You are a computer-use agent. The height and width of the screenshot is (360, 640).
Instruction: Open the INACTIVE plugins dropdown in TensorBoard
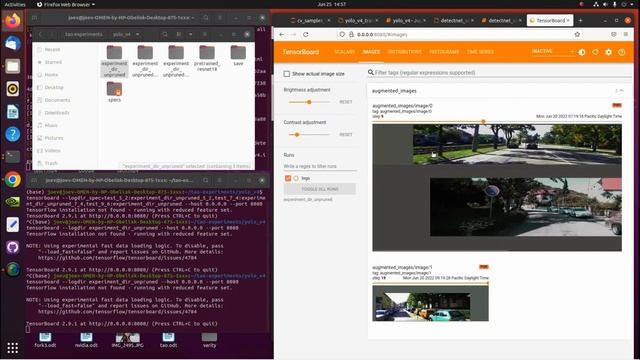tap(553, 51)
